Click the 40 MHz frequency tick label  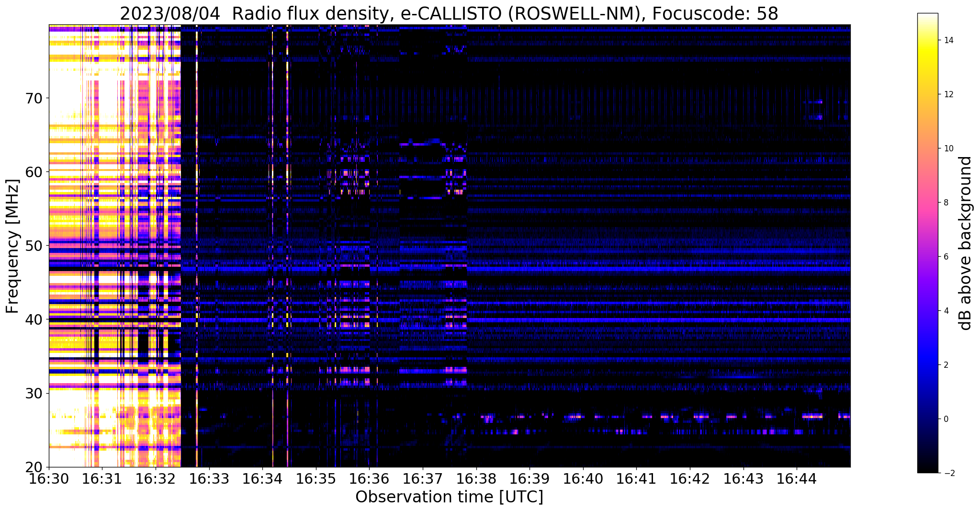[34, 319]
